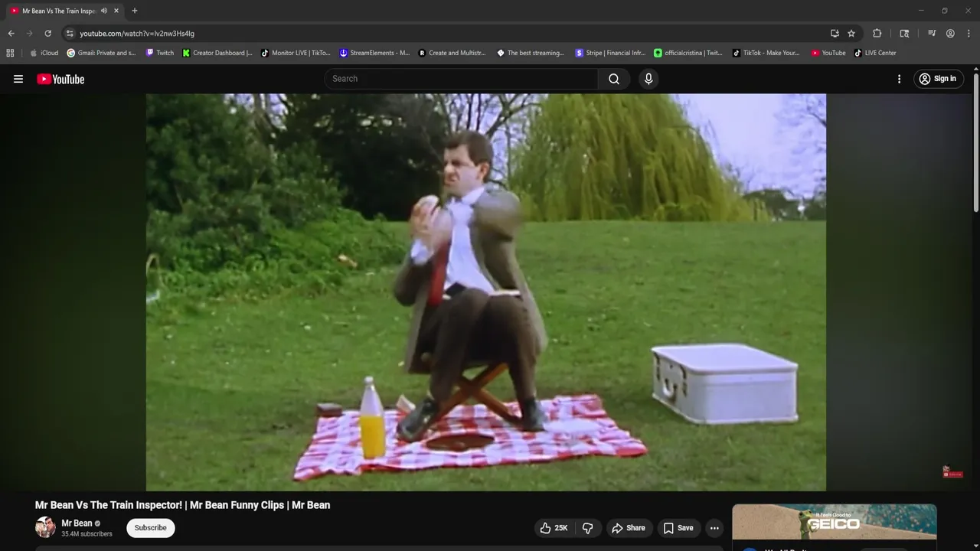Open a new browser tab

pos(135,11)
